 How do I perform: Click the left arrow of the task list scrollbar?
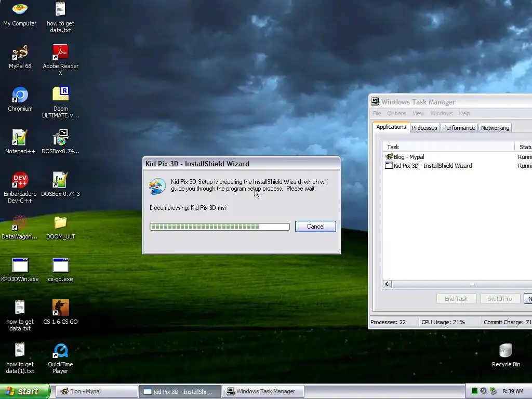tap(387, 284)
